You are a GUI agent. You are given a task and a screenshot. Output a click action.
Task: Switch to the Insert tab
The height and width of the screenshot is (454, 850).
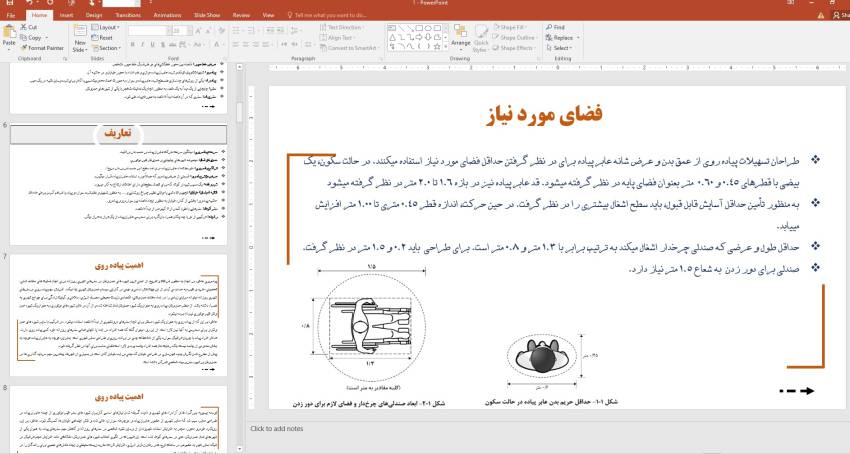click(67, 15)
